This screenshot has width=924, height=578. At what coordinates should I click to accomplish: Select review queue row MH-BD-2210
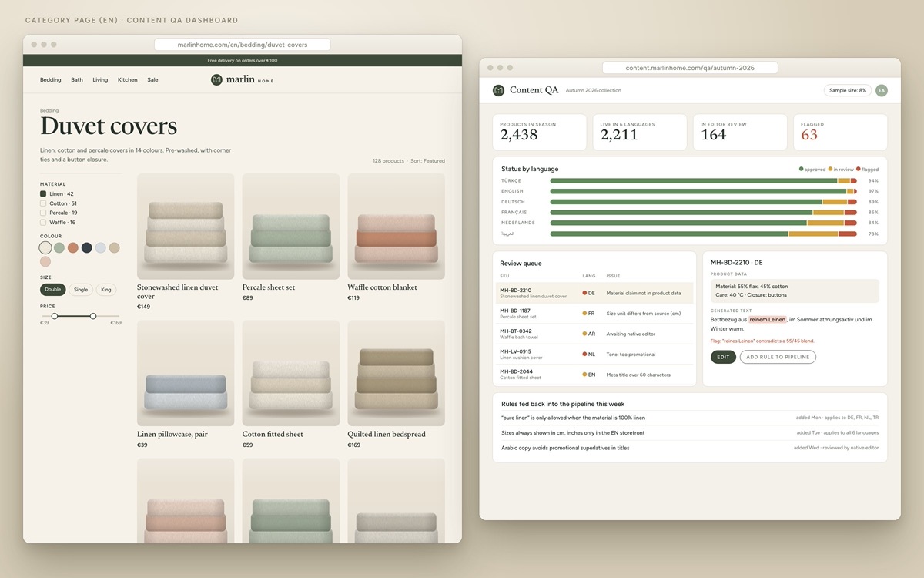594,293
